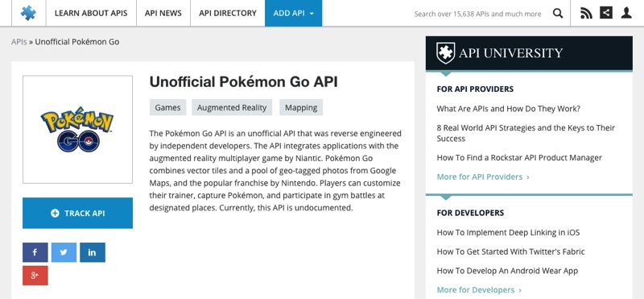Open Twitter's Fabric how-to article
The image size is (644, 299).
coord(510,251)
